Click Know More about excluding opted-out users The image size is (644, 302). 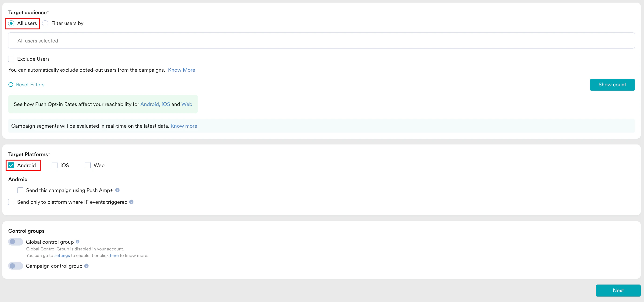pos(182,70)
